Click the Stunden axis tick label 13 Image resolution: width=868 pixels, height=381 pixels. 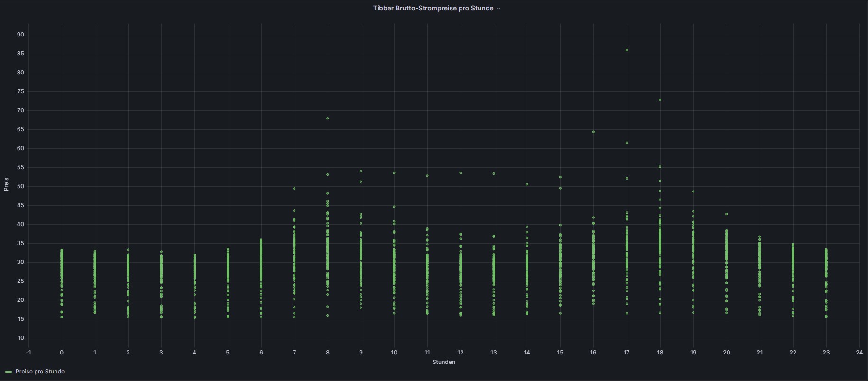[x=494, y=353]
